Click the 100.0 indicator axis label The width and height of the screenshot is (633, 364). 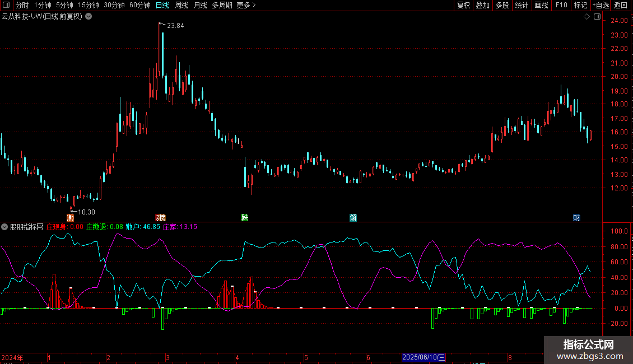tap(619, 231)
